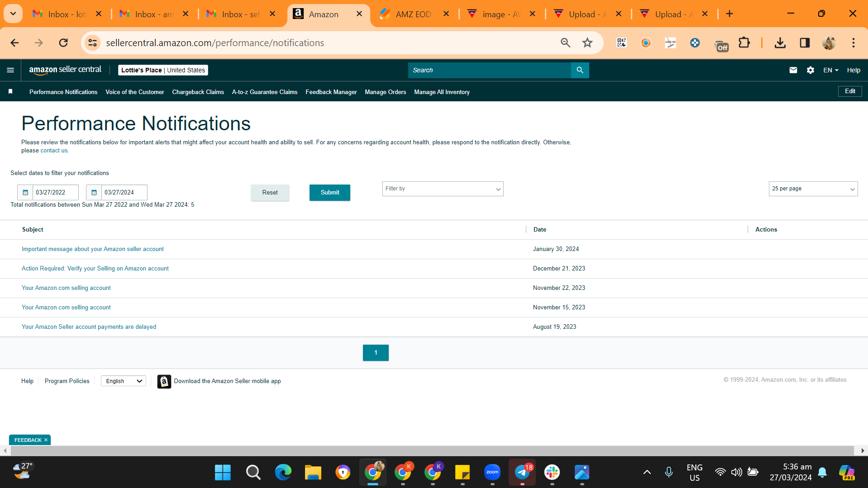This screenshot has width=868, height=488.
Task: Open the Settings gear icon
Action: click(x=810, y=70)
